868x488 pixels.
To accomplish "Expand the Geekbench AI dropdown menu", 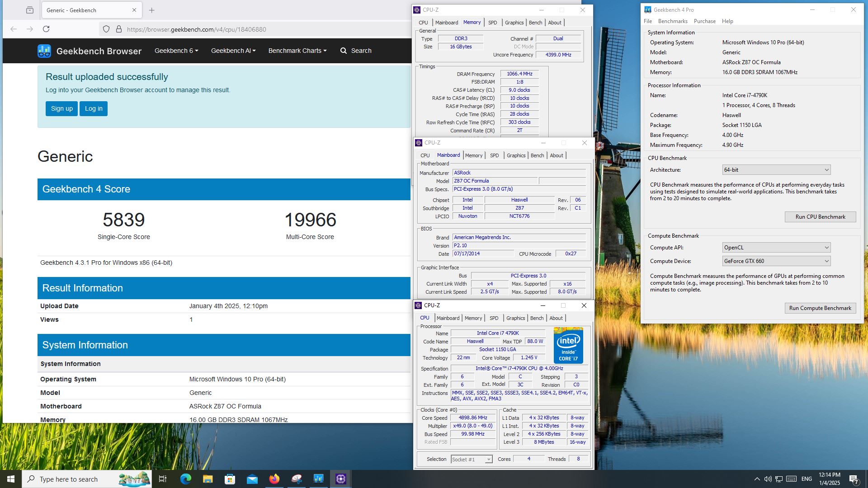I will 233,51.
